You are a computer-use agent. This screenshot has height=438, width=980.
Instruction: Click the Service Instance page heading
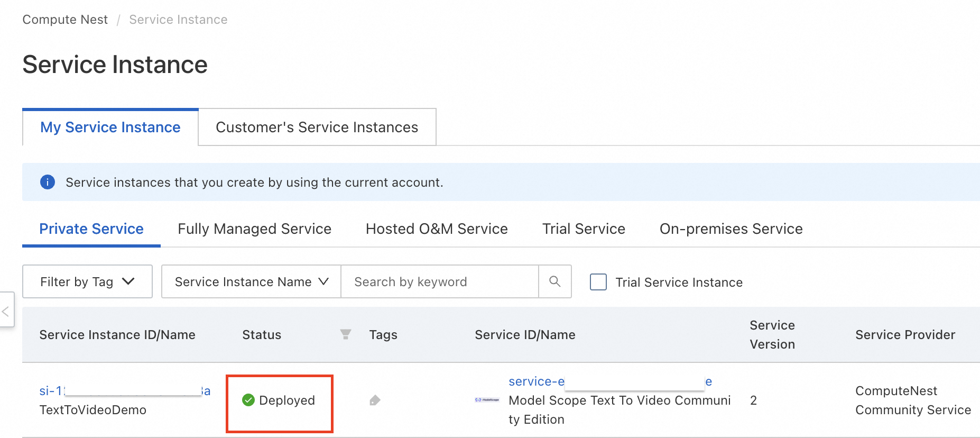[115, 65]
